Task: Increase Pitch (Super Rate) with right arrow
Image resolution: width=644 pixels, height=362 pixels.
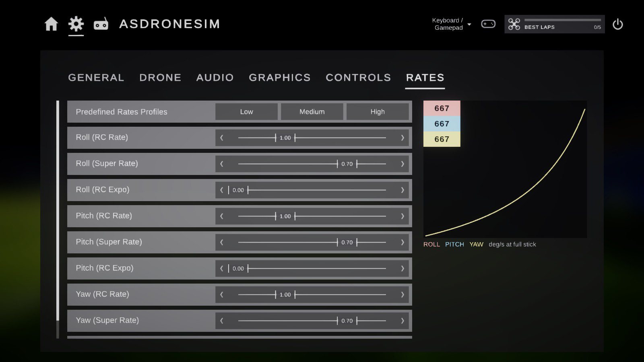Action: [x=402, y=243]
